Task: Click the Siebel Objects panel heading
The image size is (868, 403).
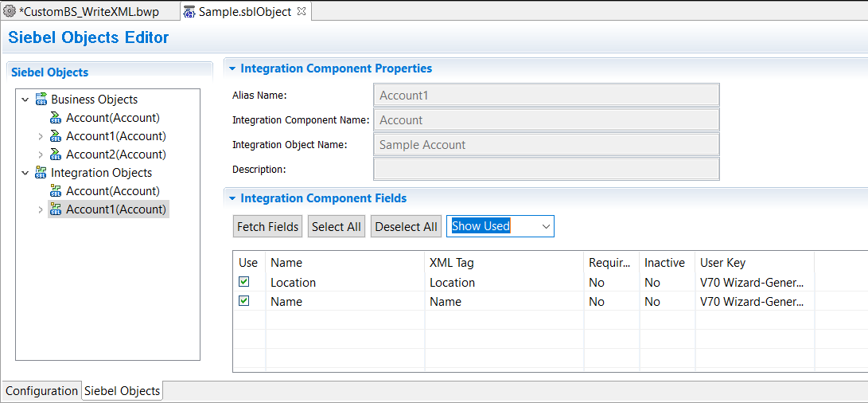Action: tap(50, 72)
